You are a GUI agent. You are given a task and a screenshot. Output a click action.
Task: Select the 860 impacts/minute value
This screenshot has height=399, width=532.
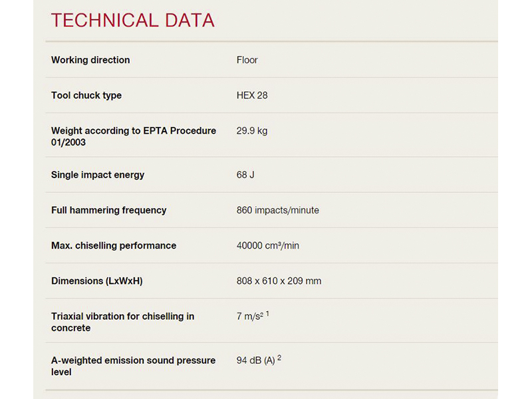point(277,210)
